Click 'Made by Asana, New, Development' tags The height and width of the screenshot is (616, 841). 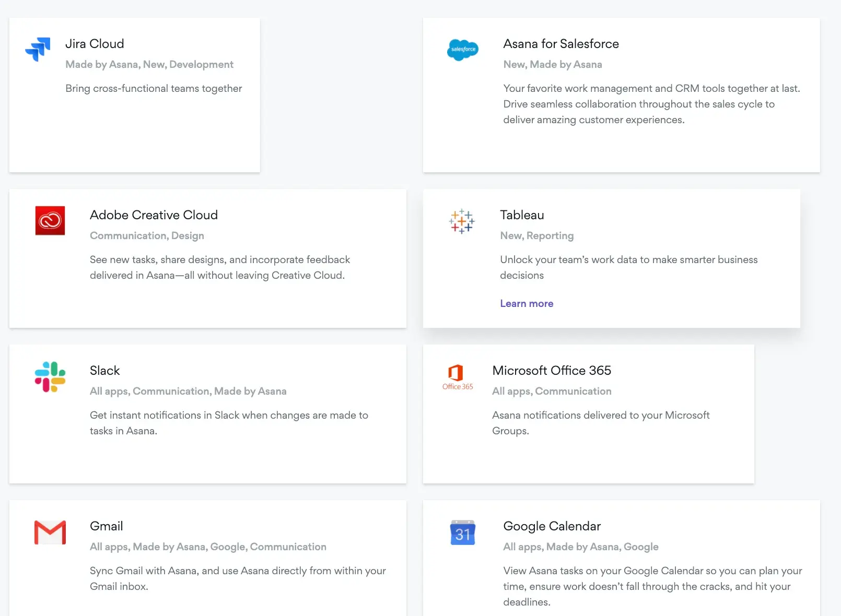coord(149,65)
